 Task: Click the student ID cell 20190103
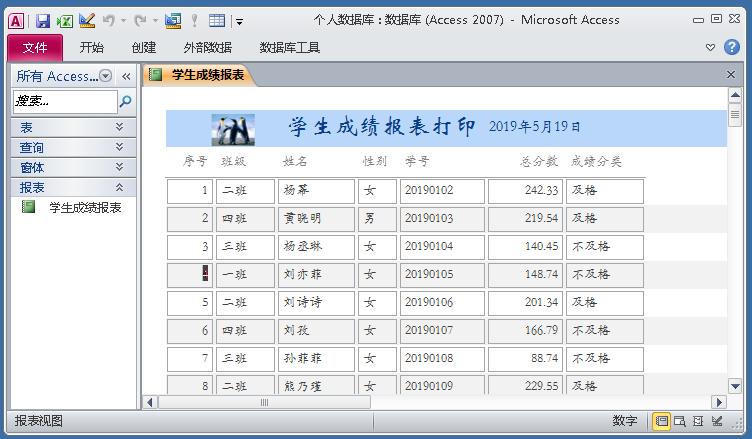click(x=442, y=219)
